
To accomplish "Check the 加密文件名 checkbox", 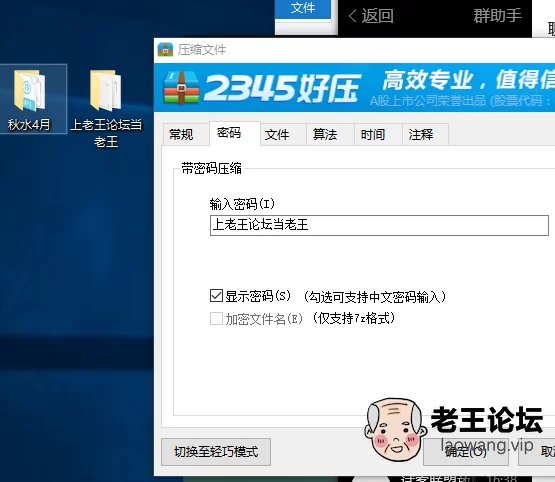I will tap(216, 319).
